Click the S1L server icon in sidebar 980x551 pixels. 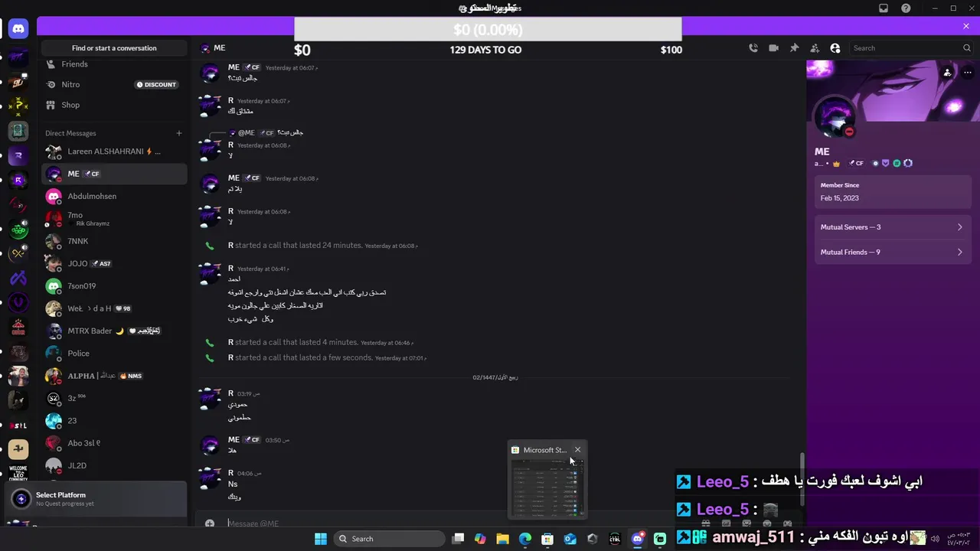(x=19, y=425)
